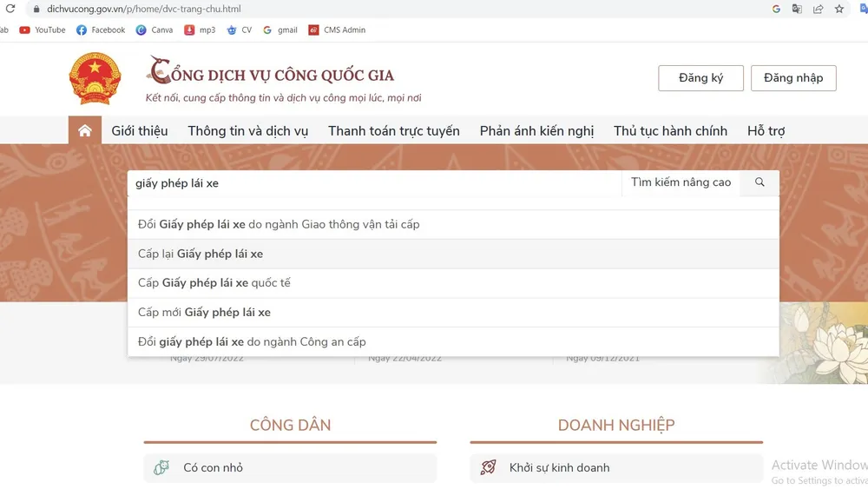Click the Cổng Dịch Vụ Công Quốc Gia title
This screenshot has width=868, height=489.
click(270, 71)
